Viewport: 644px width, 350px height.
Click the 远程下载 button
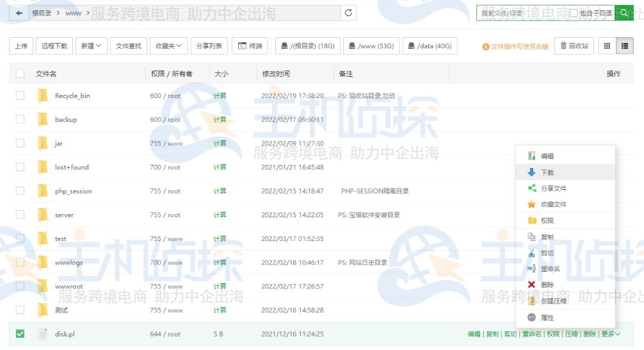coord(54,46)
